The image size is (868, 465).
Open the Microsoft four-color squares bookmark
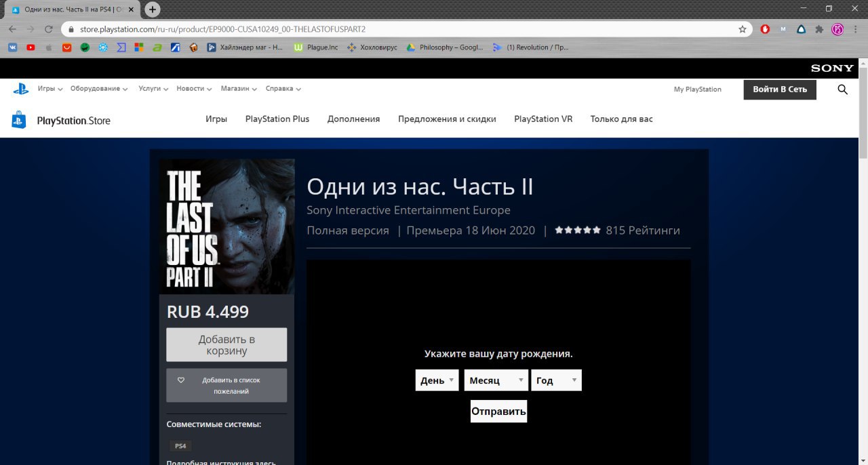coord(139,47)
